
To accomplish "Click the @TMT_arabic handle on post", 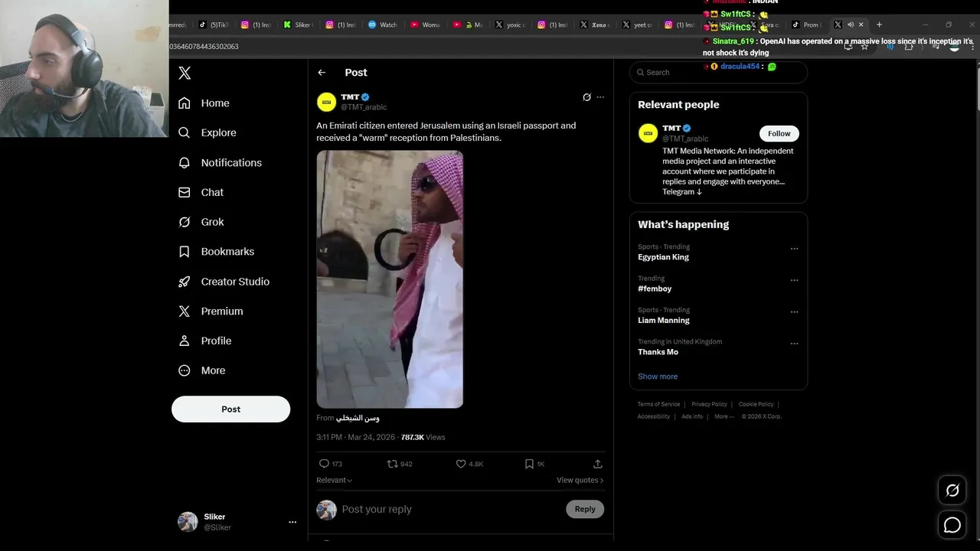I will click(364, 107).
